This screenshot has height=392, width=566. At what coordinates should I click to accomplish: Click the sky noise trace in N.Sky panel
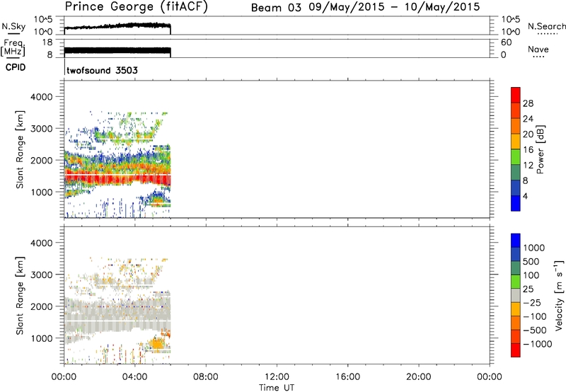[117, 26]
